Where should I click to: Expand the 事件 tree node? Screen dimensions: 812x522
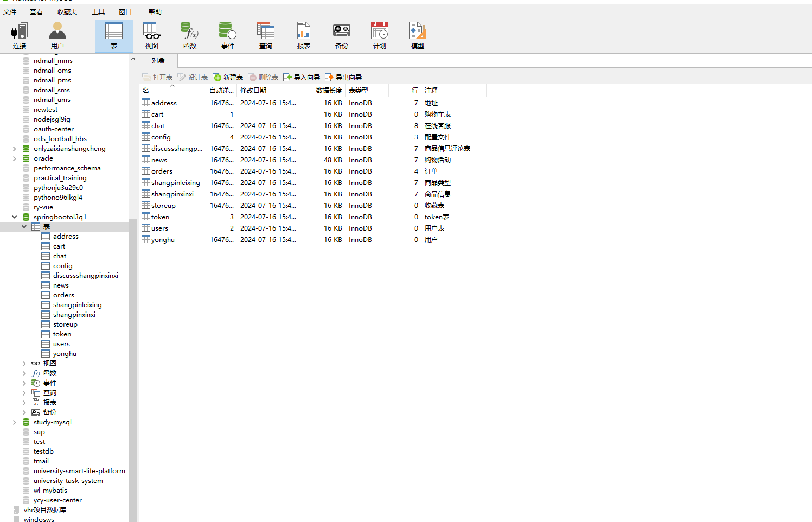point(24,383)
